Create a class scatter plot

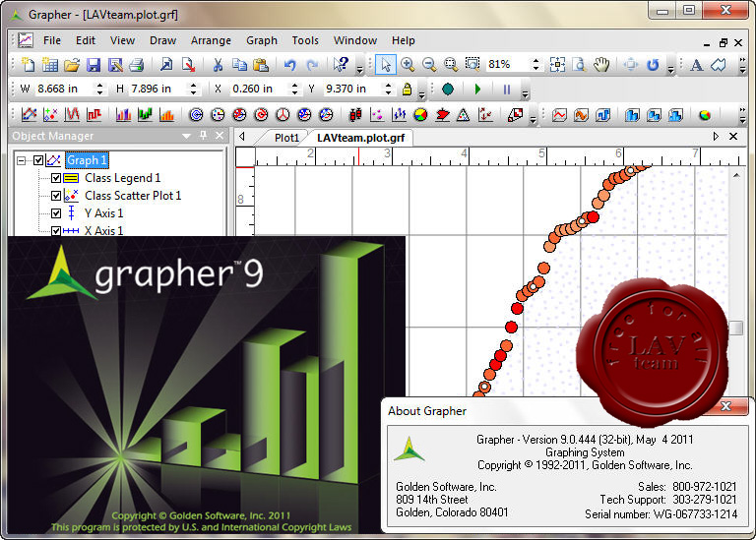(x=50, y=115)
